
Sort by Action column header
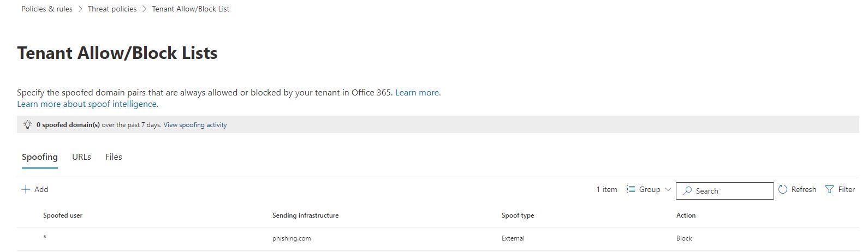coord(686,215)
